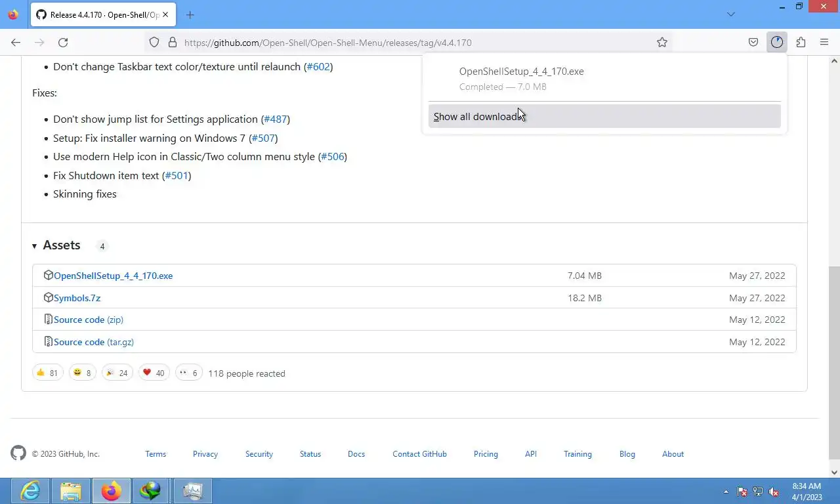Download Source code (zip)
The height and width of the screenshot is (504, 840).
pos(89,320)
